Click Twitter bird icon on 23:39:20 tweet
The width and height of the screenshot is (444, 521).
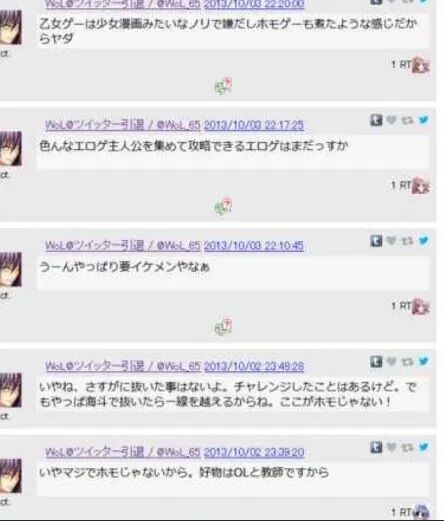point(423,447)
